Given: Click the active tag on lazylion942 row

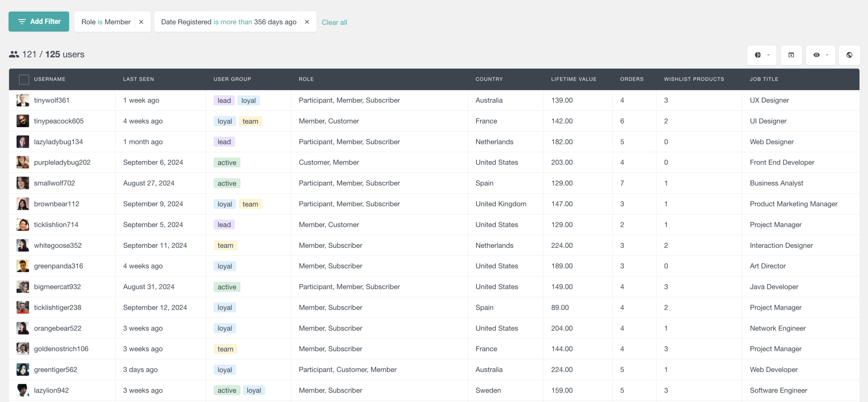Looking at the screenshot, I should coord(227,391).
